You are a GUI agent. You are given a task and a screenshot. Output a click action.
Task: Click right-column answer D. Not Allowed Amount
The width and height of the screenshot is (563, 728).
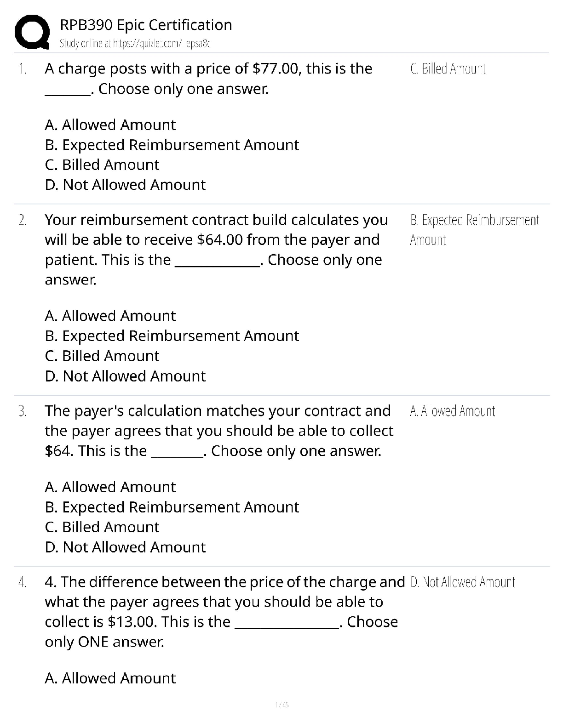462,582
